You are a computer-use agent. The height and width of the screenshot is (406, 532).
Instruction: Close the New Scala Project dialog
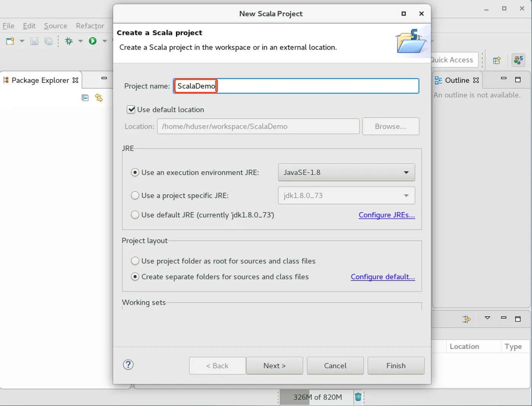point(421,14)
